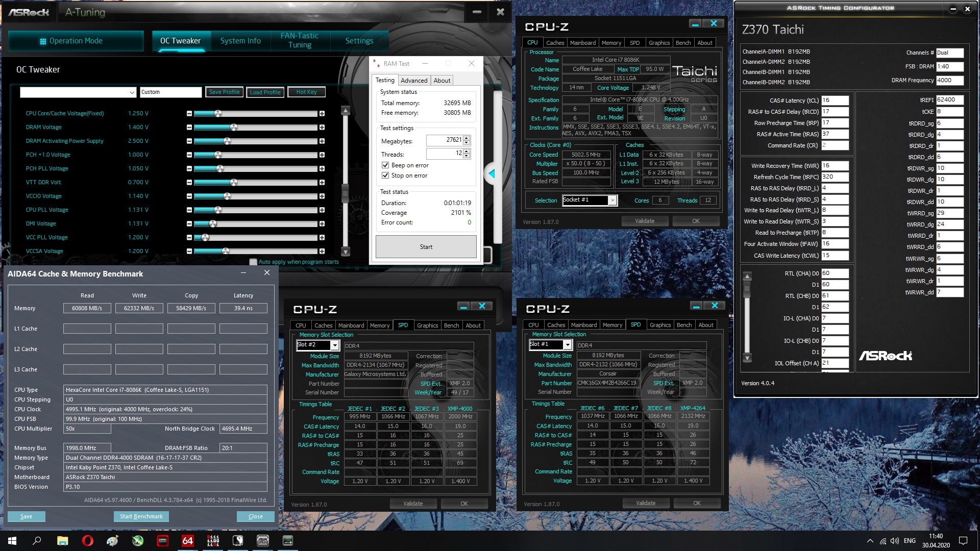Viewport: 980px width, 551px height.
Task: Increase CPU Core/Cache Voltage with the plus icon
Action: pyautogui.click(x=322, y=114)
